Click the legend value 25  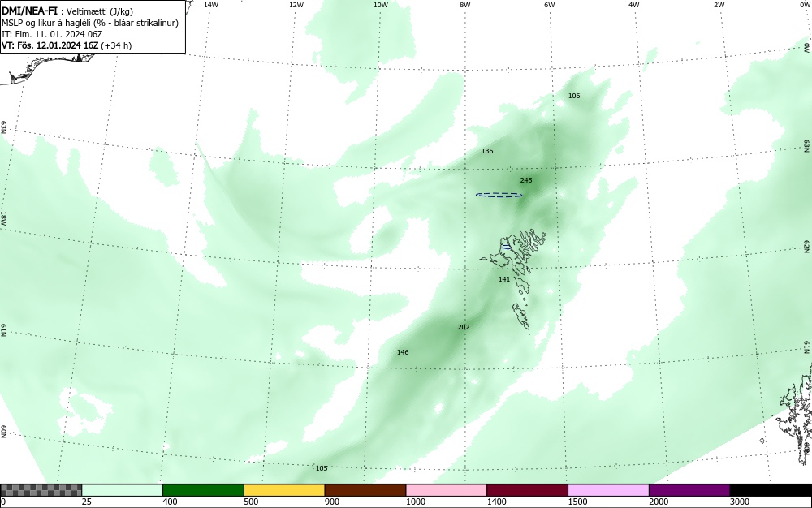point(87,502)
